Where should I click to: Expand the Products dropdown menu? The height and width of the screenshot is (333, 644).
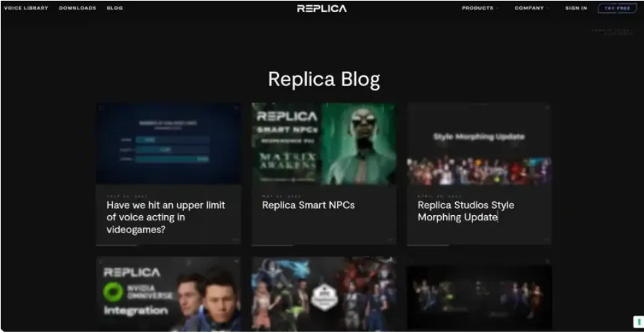[x=480, y=8]
